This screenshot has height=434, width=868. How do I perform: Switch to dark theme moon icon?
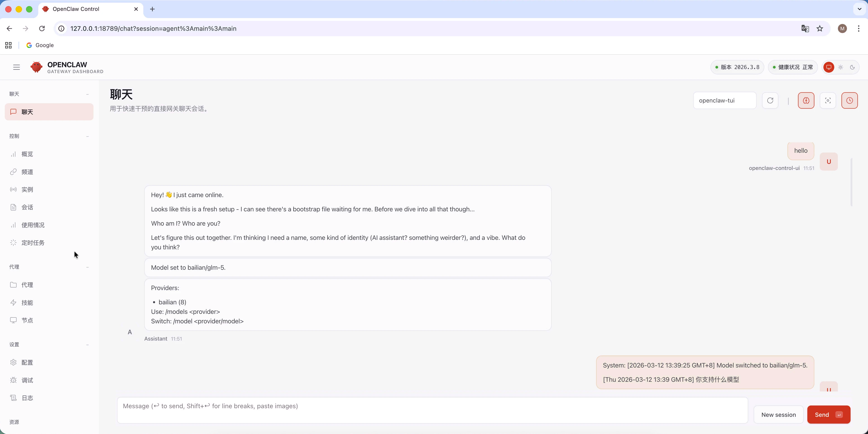[x=853, y=67]
